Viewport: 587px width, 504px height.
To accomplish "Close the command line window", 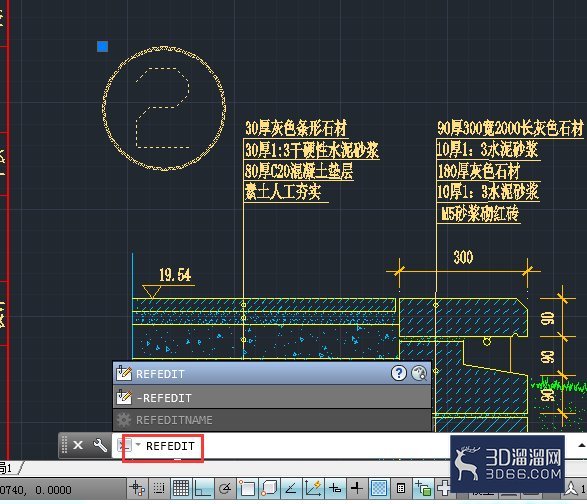I will [78, 445].
